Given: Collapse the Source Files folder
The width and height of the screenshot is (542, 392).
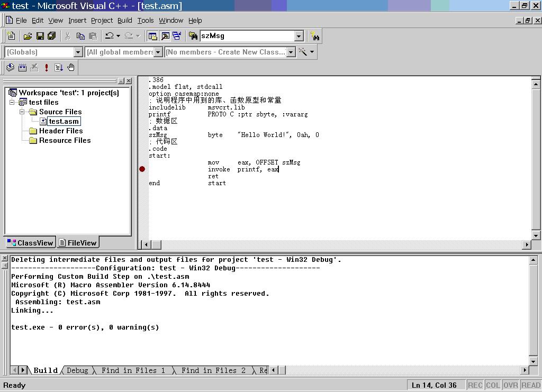Looking at the screenshot, I should [x=22, y=112].
